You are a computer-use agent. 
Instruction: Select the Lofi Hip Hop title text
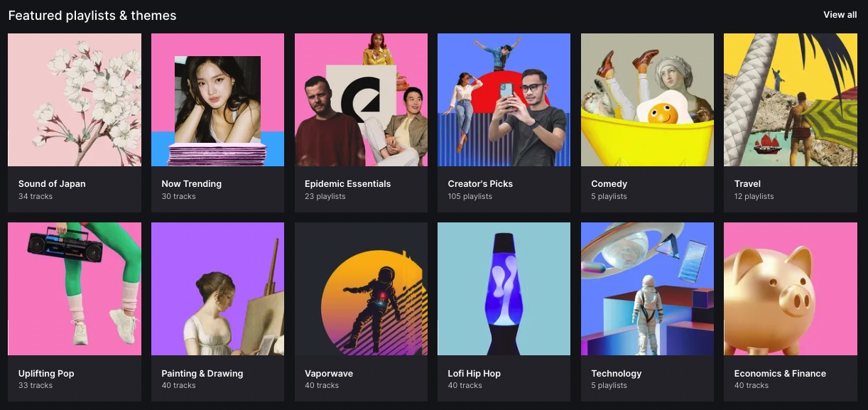pyautogui.click(x=474, y=373)
